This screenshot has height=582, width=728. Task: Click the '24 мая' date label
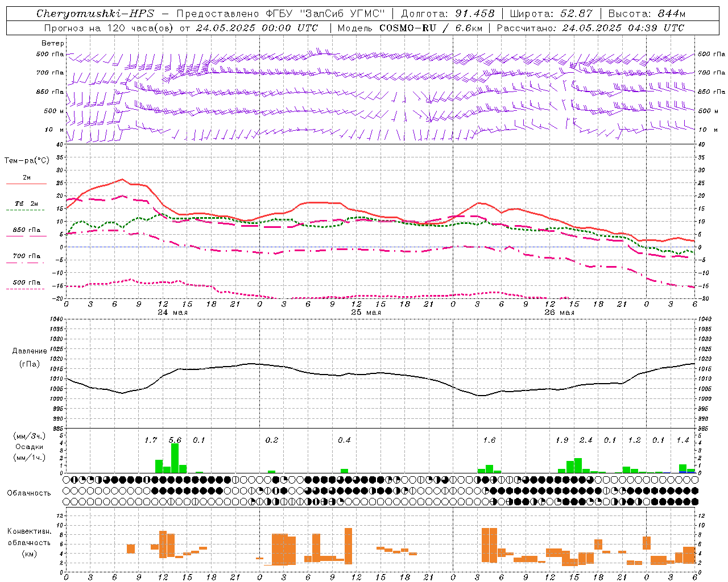click(x=172, y=313)
